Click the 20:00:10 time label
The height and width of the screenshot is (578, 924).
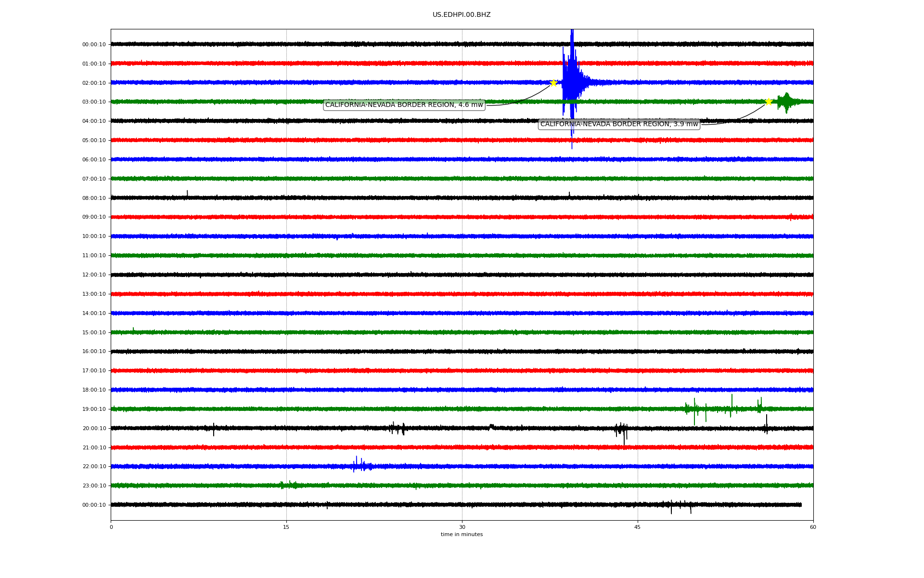(94, 429)
